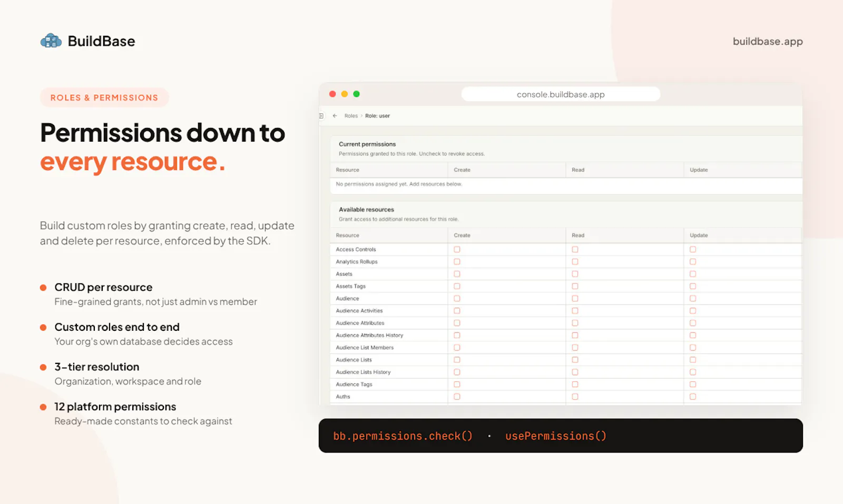Enable Create for Analytics Rollups

[457, 262]
